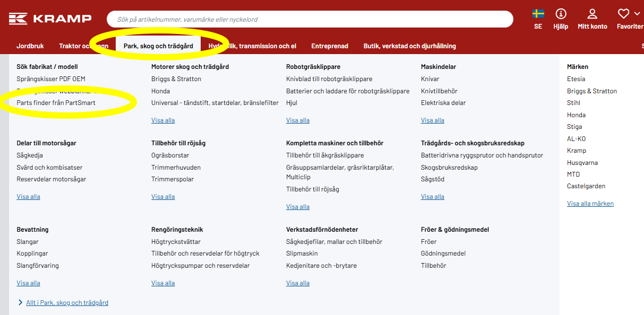Open Slangförvaring link
This screenshot has width=644, height=315.
38,266
